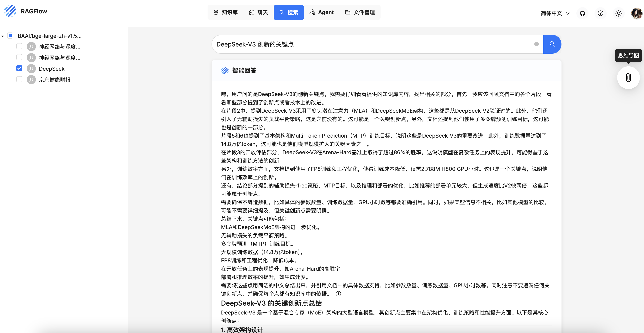The image size is (644, 333).
Task: Click the info icon after reasoning text
Action: [x=338, y=294]
